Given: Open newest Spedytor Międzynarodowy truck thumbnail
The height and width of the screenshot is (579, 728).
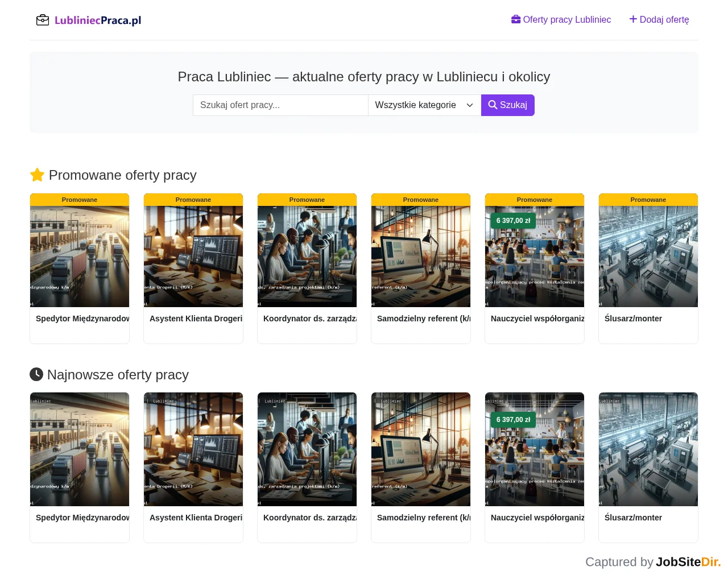Looking at the screenshot, I should coord(80,449).
